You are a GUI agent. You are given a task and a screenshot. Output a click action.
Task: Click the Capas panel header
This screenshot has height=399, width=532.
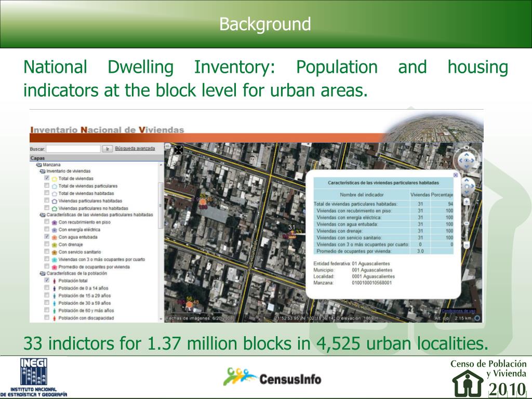(38, 158)
